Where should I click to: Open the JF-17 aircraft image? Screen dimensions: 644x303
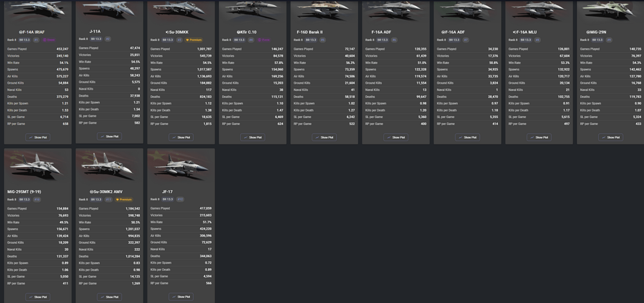tap(181, 165)
